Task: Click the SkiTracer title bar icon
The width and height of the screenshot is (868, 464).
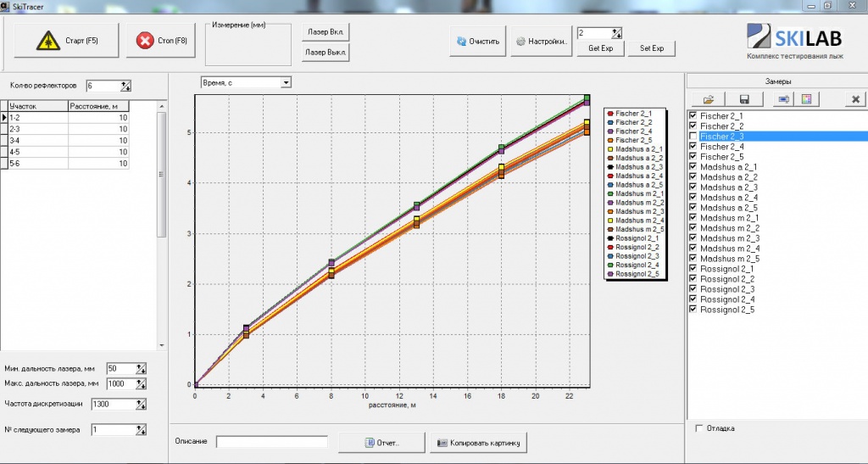Action: (5, 6)
